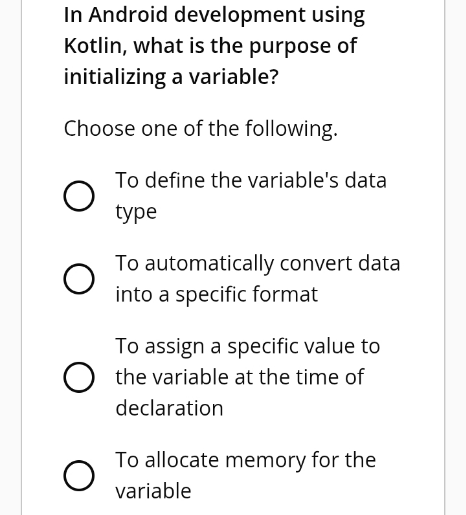Select the "To define the variable's data type" radio button
466x515 pixels.
(x=79, y=196)
